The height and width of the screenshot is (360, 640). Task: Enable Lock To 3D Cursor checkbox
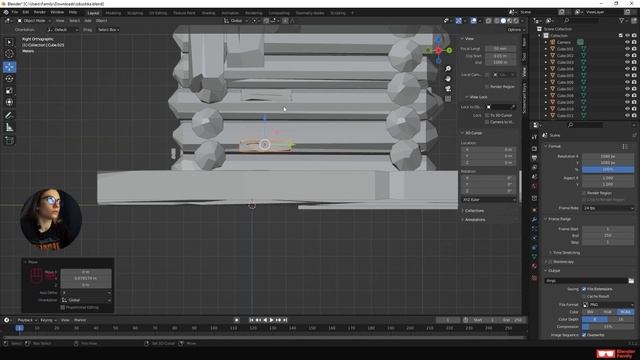(487, 116)
